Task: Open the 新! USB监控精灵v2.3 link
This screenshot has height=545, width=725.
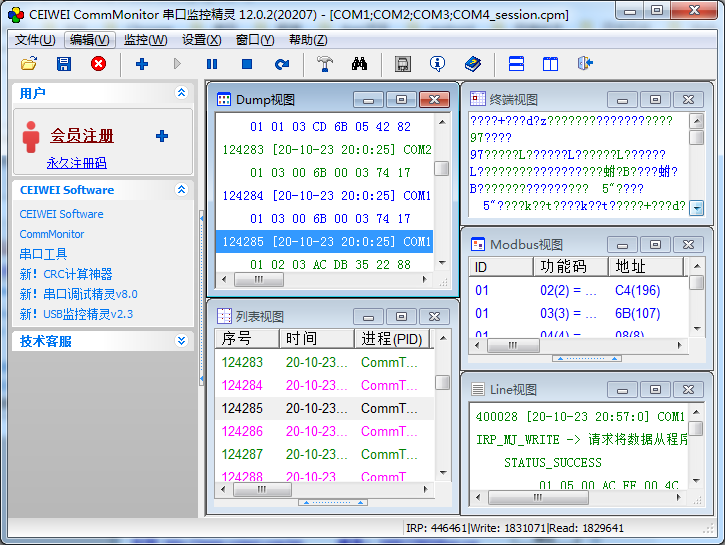Action: (76, 314)
